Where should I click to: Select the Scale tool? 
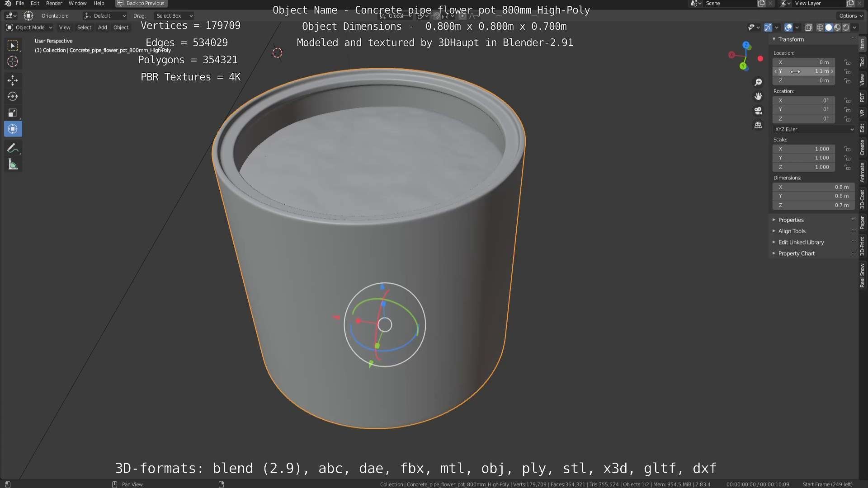coord(13,113)
